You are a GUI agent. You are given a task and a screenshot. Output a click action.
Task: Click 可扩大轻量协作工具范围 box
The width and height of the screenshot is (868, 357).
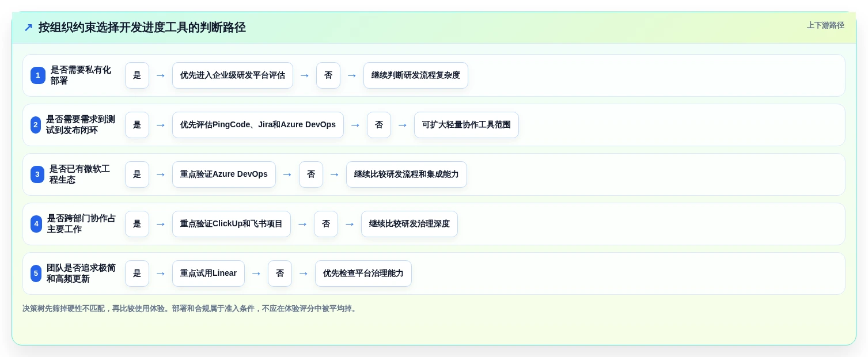click(x=467, y=125)
